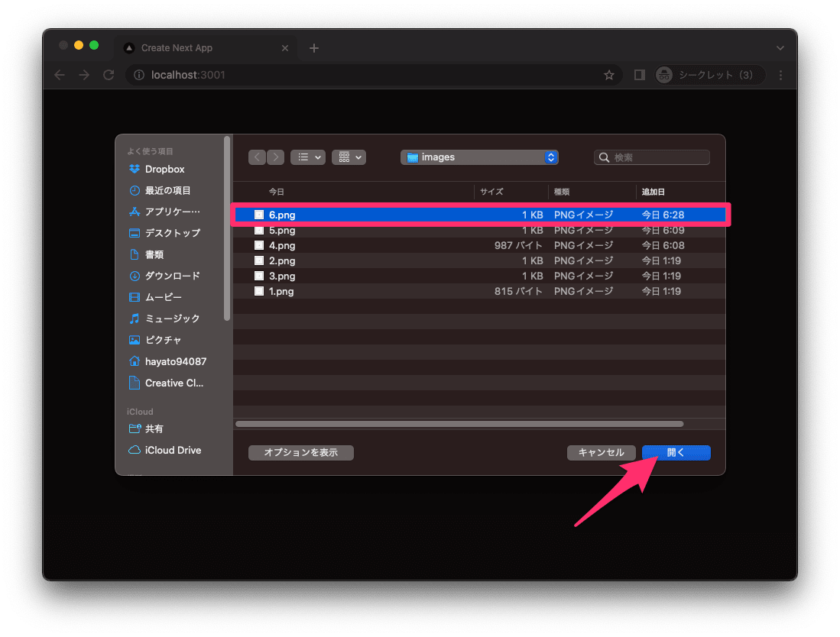Screen dimensions: 840x637
Task: Open the ムービー (Movies) folder
Action: coord(163,297)
